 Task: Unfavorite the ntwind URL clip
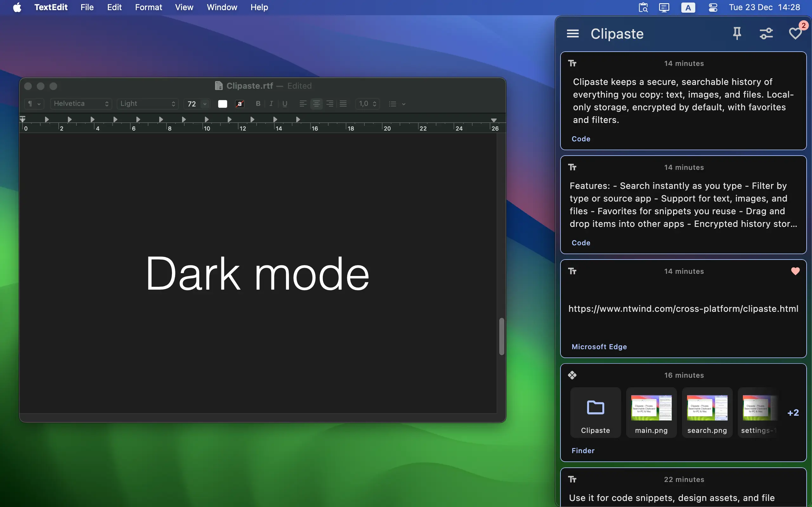tap(795, 271)
